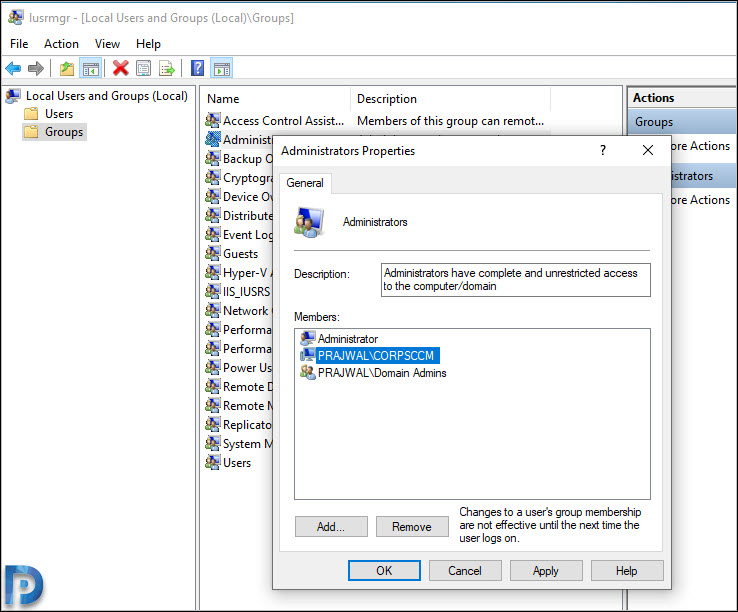
Task: Select Access Control Assist... group row
Action: pos(376,121)
